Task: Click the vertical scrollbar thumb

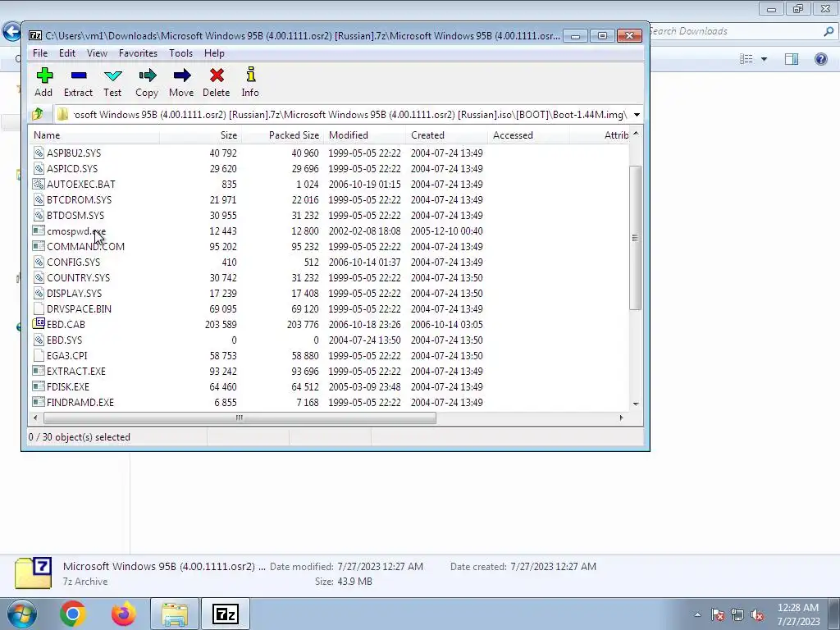Action: (636, 237)
